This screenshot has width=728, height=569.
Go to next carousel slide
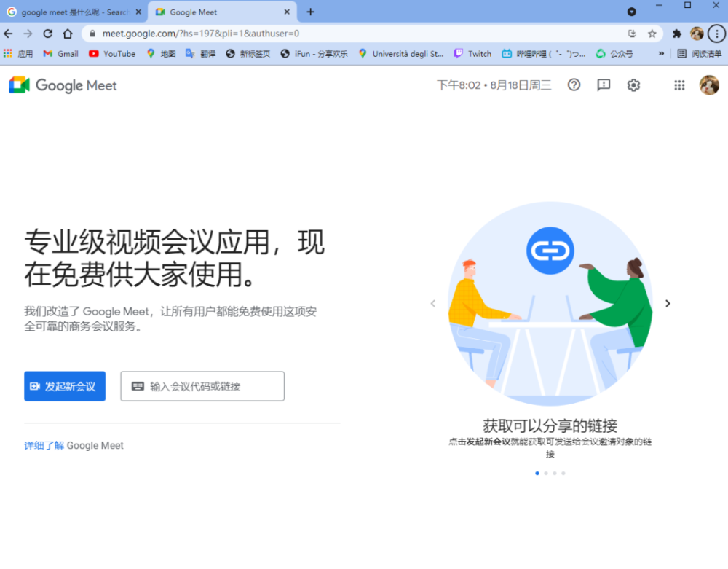click(668, 303)
